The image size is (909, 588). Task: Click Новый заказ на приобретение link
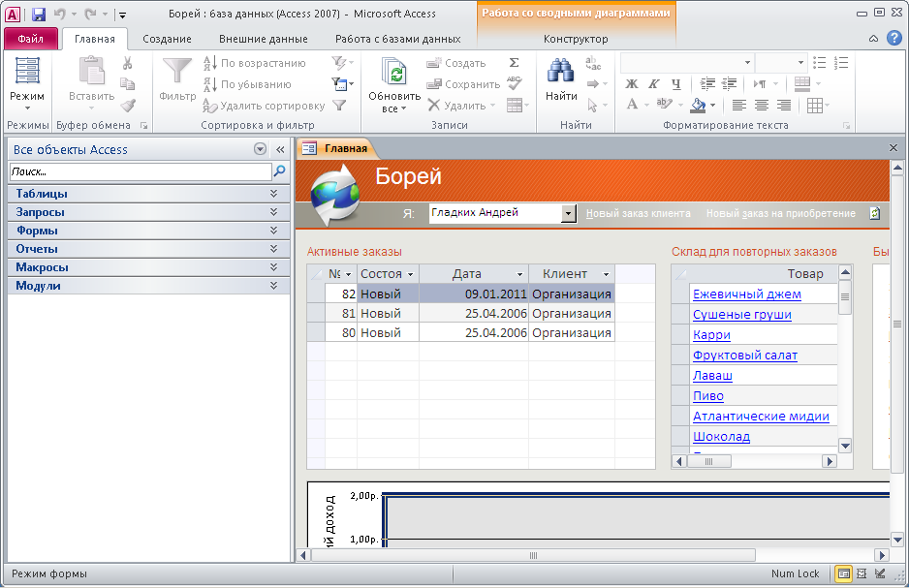click(780, 213)
